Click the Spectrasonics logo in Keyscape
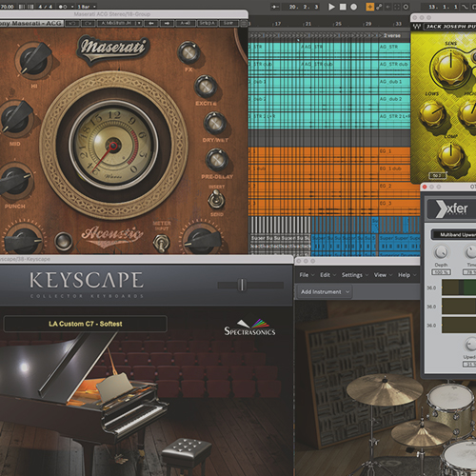The height and width of the screenshot is (476, 476). click(249, 327)
